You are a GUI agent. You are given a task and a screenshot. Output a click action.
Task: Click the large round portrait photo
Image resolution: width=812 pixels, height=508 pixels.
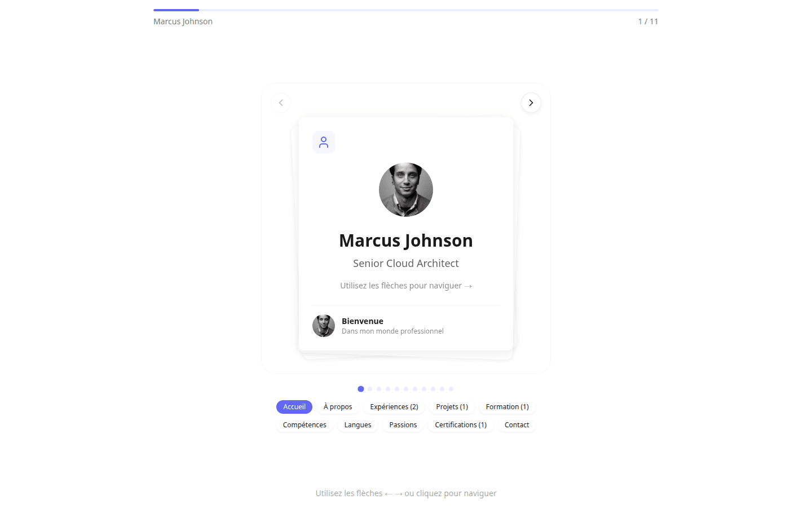[406, 190]
